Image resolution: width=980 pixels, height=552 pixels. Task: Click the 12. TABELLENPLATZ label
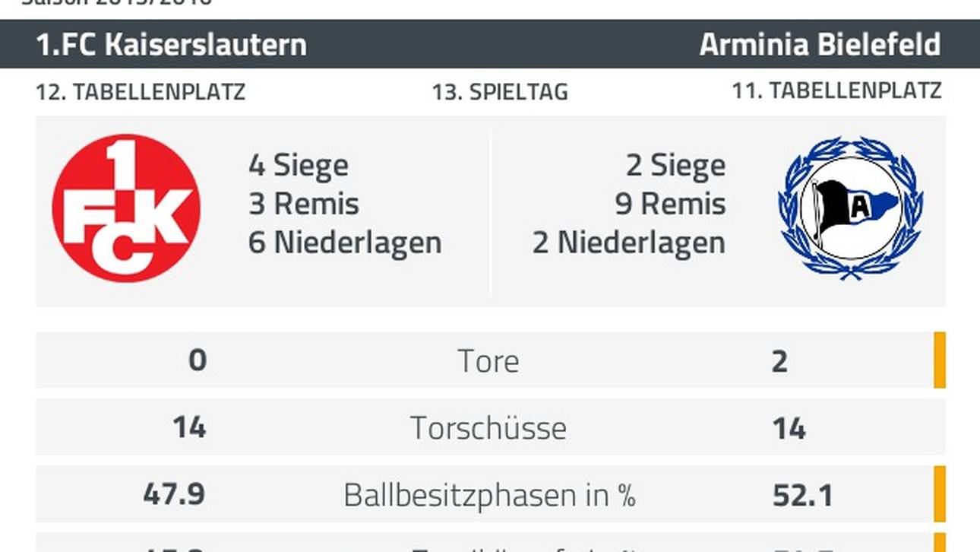(141, 92)
